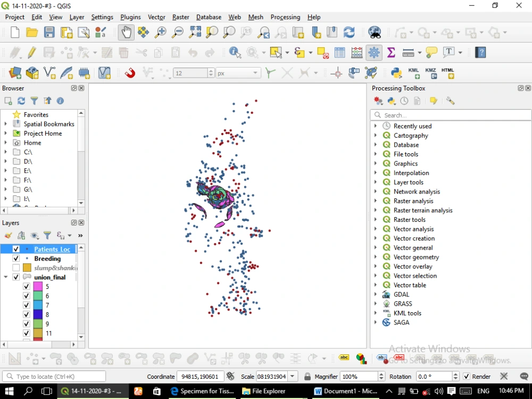Click the Processing Toolbox search box
The image size is (532, 399).
(x=452, y=115)
